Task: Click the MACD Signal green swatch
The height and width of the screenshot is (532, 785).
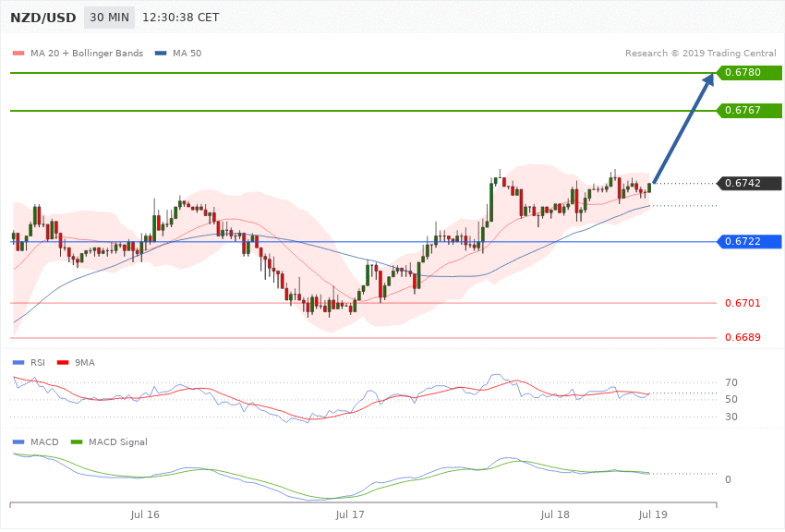Action: 77,441
